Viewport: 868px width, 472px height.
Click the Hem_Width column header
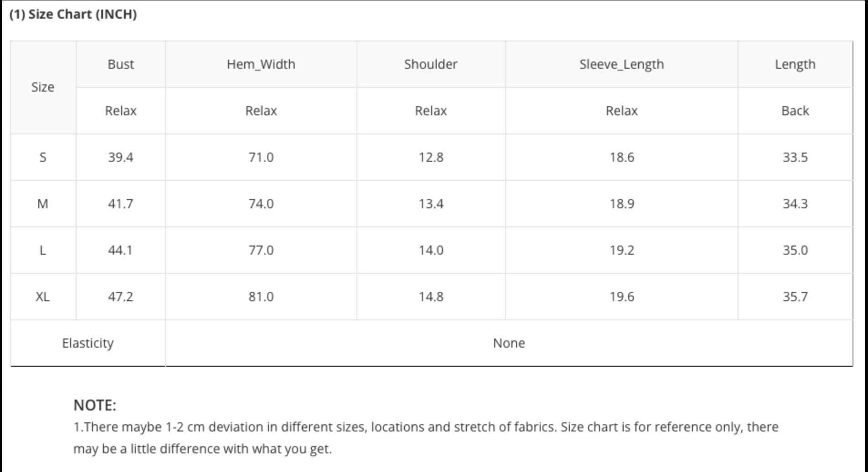(x=261, y=64)
